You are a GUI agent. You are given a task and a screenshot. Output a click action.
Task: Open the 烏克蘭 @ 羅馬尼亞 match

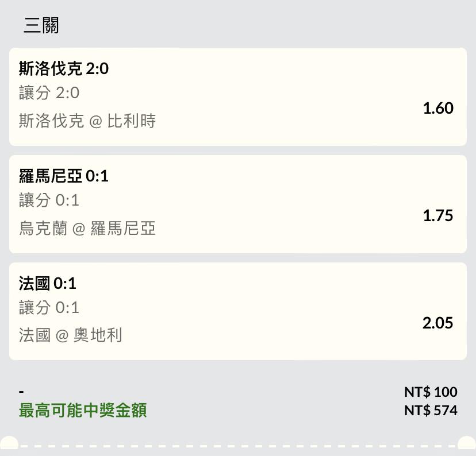[87, 229]
